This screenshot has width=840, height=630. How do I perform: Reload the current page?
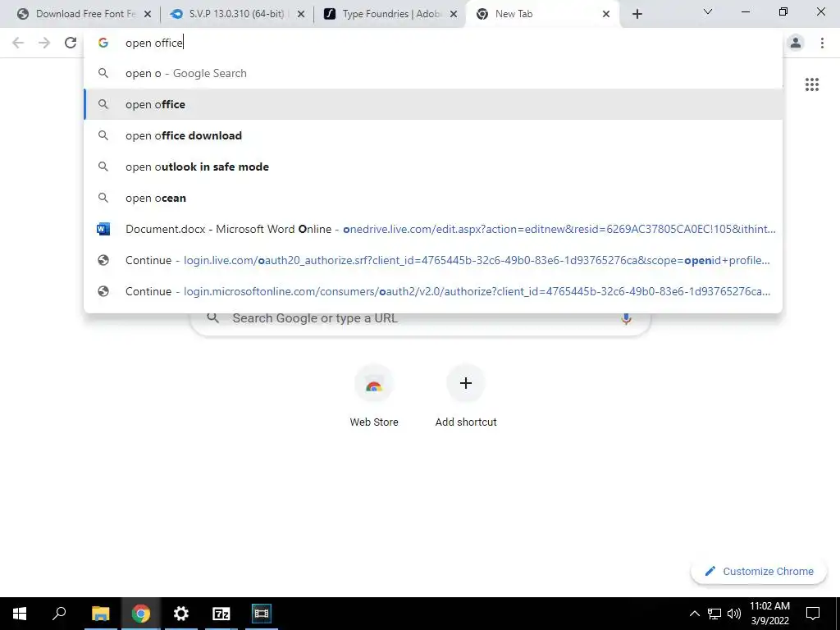click(71, 43)
